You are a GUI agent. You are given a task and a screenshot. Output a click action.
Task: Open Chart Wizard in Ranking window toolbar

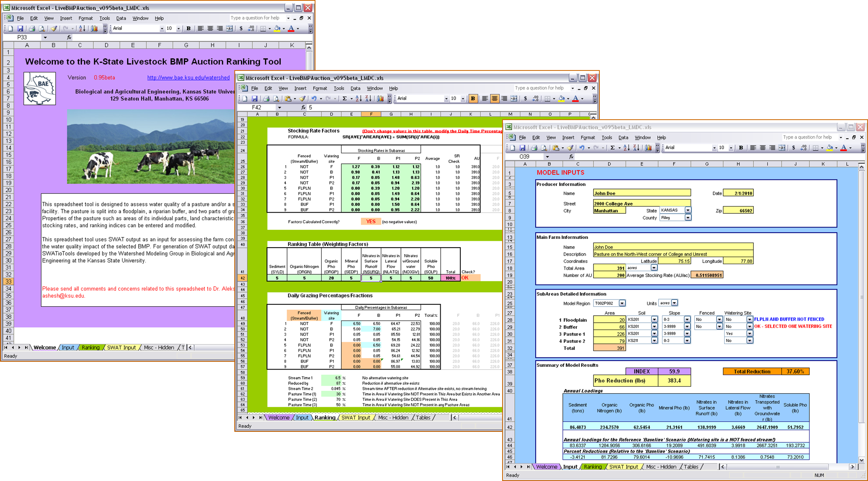click(380, 99)
